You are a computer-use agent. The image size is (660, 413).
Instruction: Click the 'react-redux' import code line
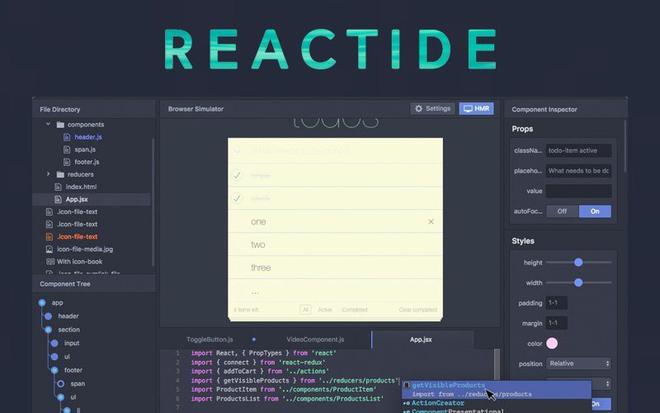[258, 362]
